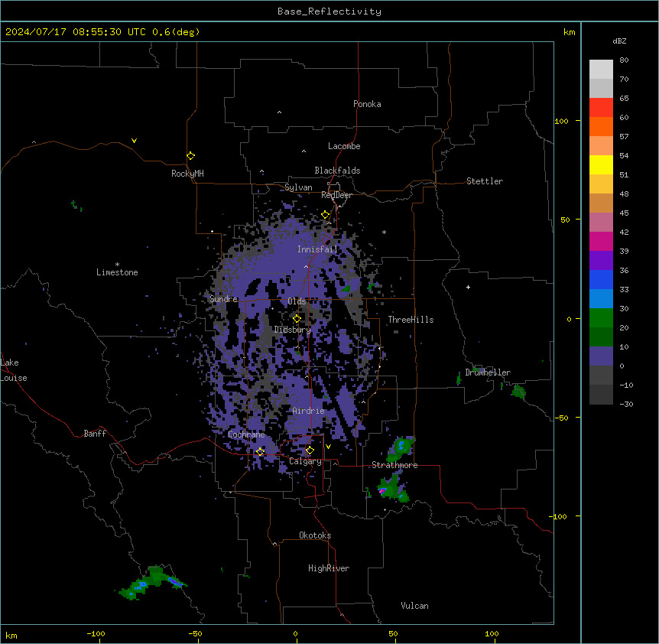
Task: Click the green echo southeast of Drumheller
Action: (518, 392)
